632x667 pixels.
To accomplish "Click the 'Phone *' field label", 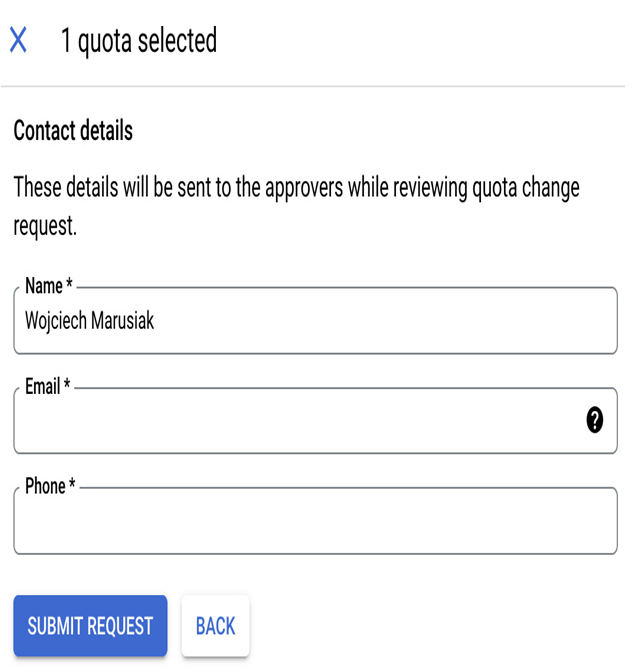I will coord(50,486).
